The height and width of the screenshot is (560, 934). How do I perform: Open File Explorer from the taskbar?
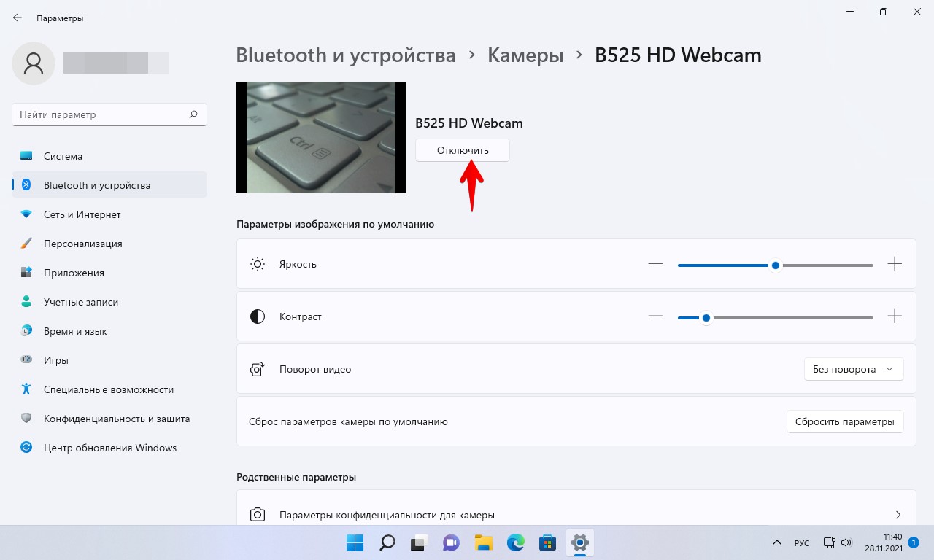coord(483,542)
